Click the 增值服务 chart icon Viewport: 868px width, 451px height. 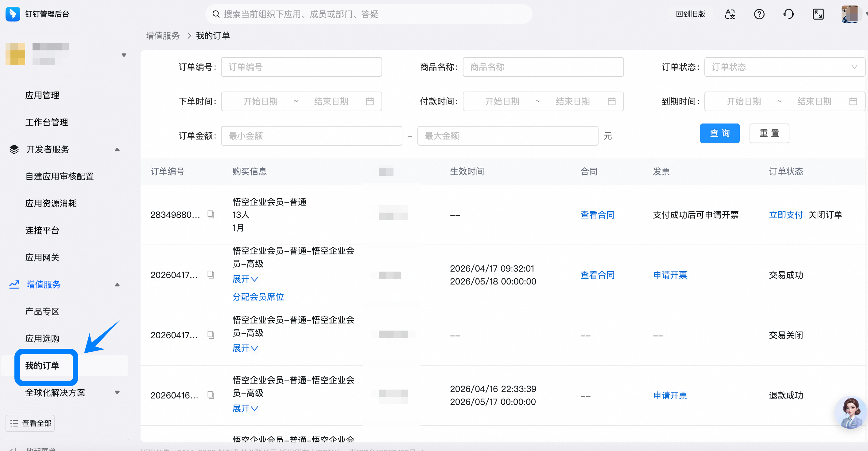coord(14,284)
